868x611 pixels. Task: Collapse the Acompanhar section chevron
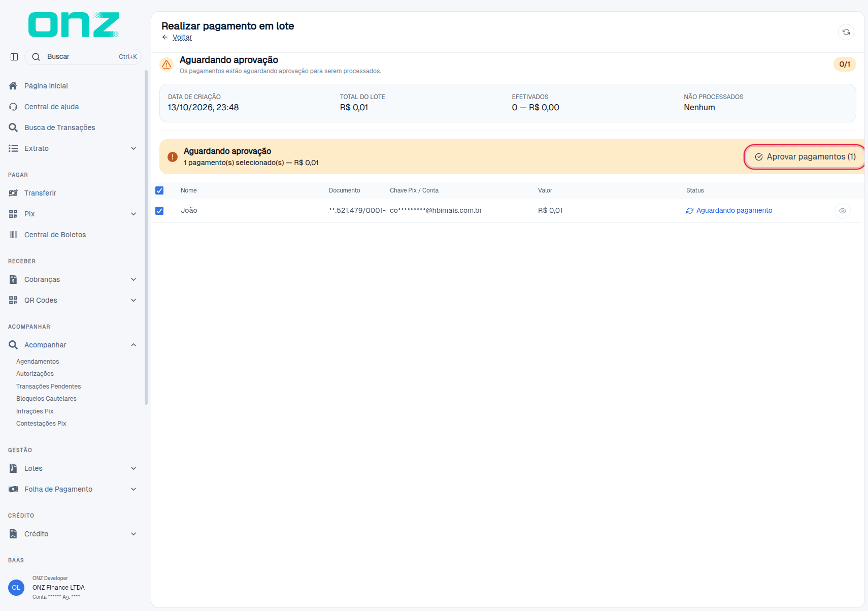133,345
